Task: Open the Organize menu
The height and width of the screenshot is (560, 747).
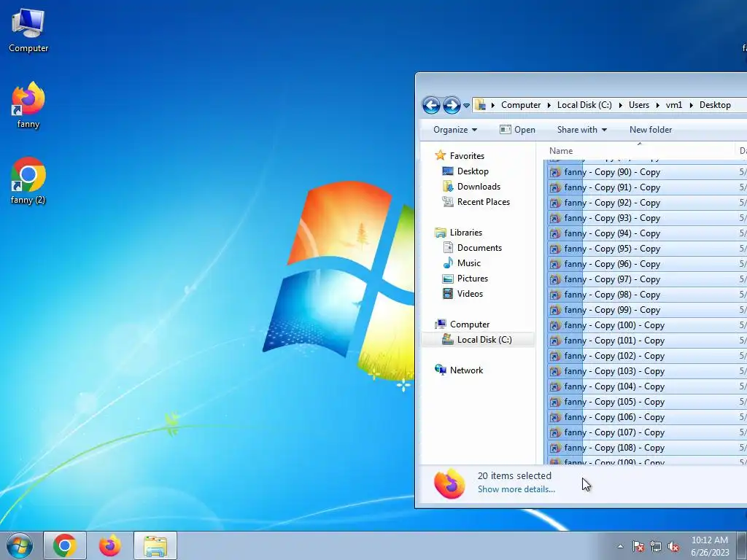Action: 455,130
